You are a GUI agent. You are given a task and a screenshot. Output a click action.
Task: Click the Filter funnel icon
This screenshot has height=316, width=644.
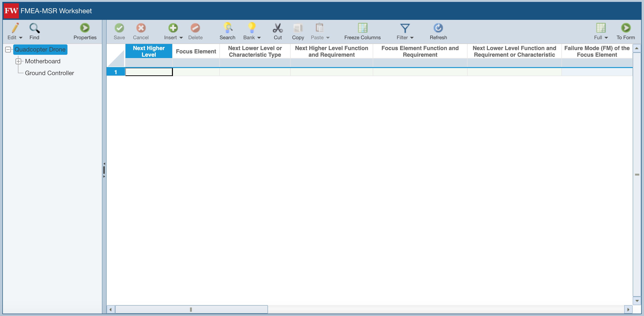point(405,28)
